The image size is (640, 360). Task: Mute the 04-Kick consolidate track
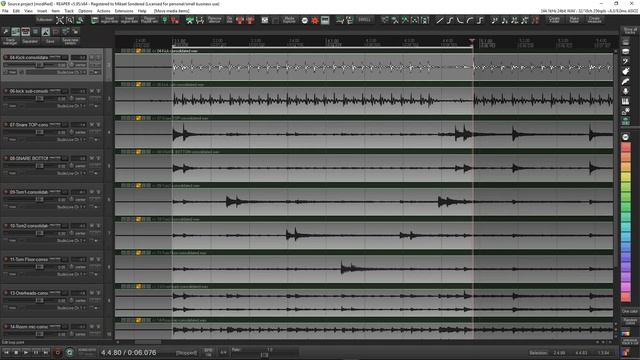click(92, 58)
